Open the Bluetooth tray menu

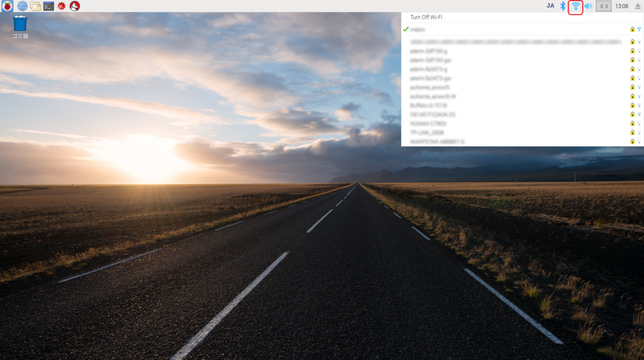pos(563,6)
